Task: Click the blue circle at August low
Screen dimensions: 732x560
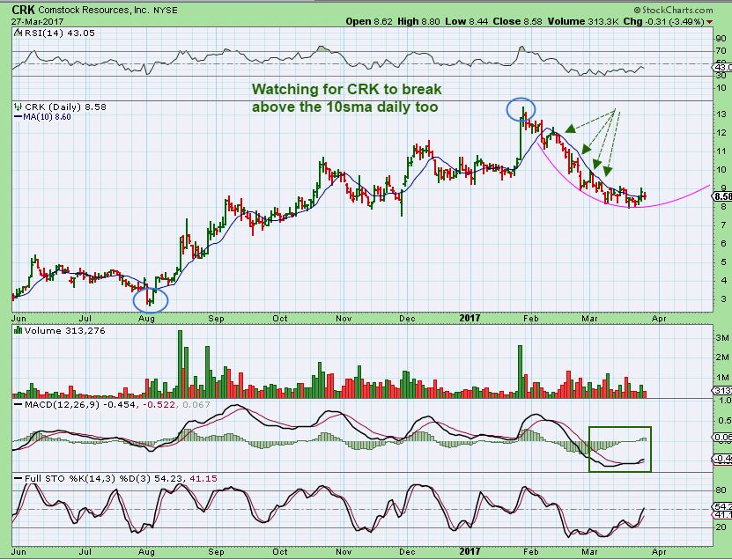Action: pyautogui.click(x=150, y=298)
